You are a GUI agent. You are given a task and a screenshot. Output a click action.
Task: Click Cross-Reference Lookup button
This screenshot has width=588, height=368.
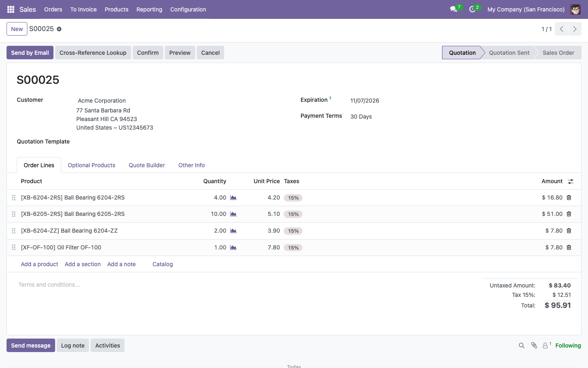pyautogui.click(x=93, y=53)
